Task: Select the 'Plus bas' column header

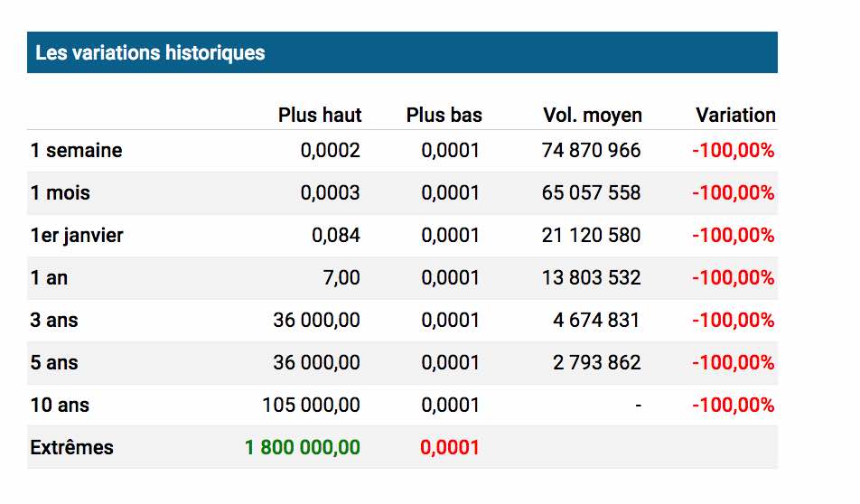Action: click(444, 115)
